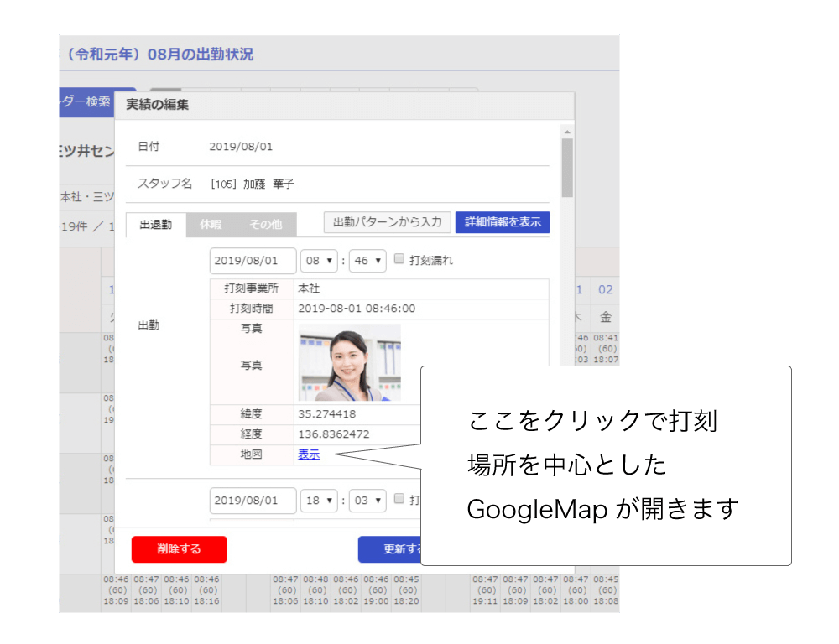Viewport: 839px width, 644px height.
Task: Toggle the clock-out 打刻漏れ checkbox
Action: tap(399, 498)
